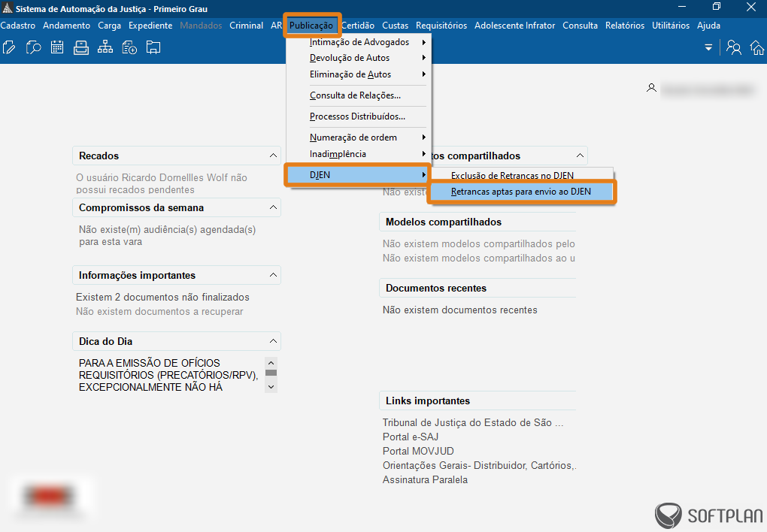Viewport: 767px width, 532px height.
Task: Open the Custas menu
Action: point(396,26)
